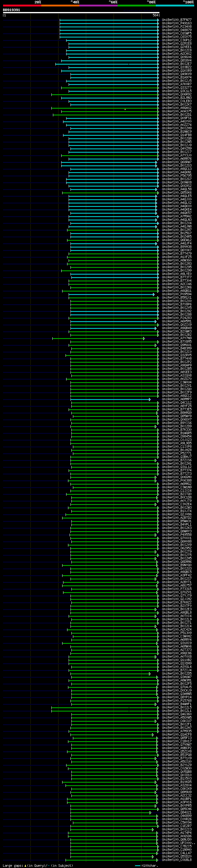
Task: Select label UniRef100_Q2MIE8
Action: click(x=177, y=43)
